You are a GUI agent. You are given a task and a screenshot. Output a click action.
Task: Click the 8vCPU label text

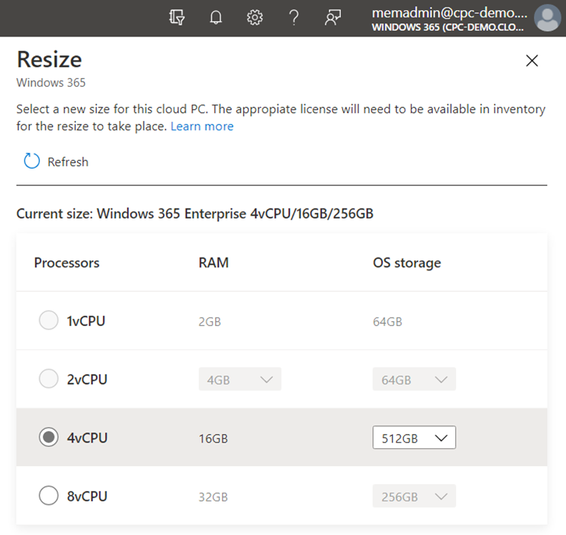87,496
